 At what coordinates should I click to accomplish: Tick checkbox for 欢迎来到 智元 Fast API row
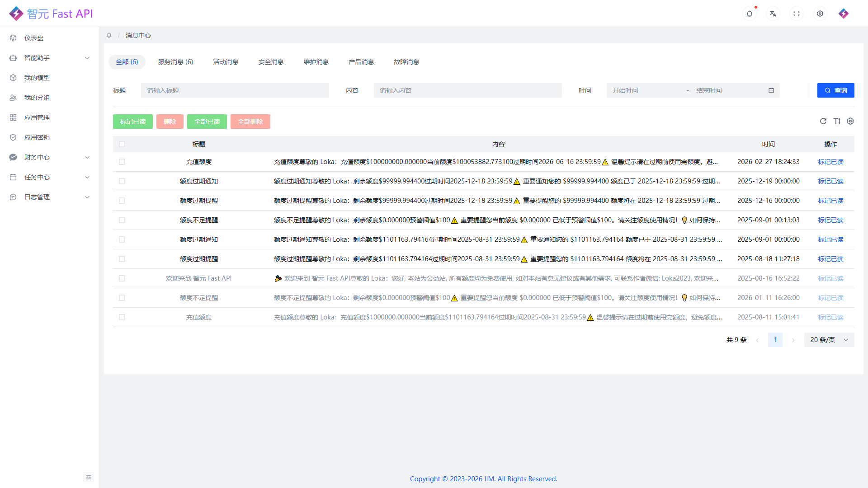coord(122,278)
